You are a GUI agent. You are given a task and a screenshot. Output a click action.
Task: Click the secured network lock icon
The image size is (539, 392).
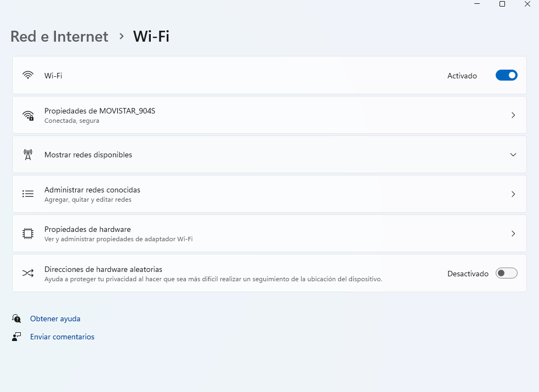pyautogui.click(x=28, y=115)
